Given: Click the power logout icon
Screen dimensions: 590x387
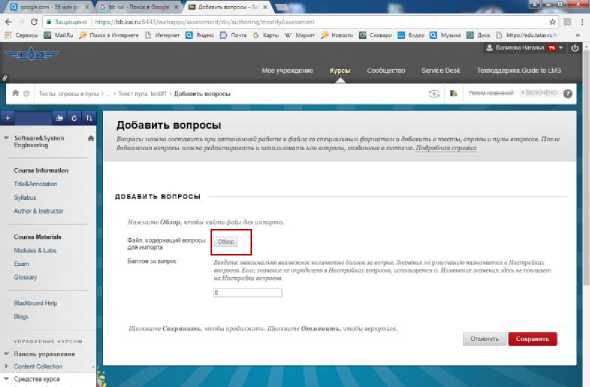Looking at the screenshot, I should [x=575, y=48].
